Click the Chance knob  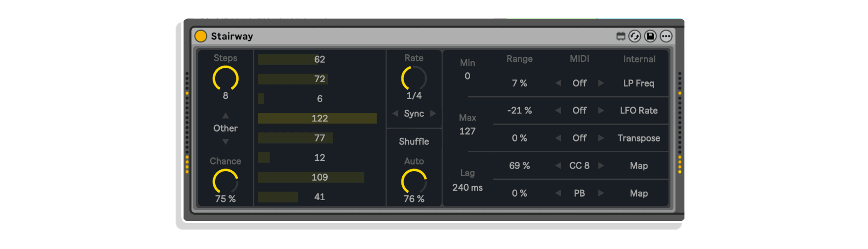coord(226,182)
